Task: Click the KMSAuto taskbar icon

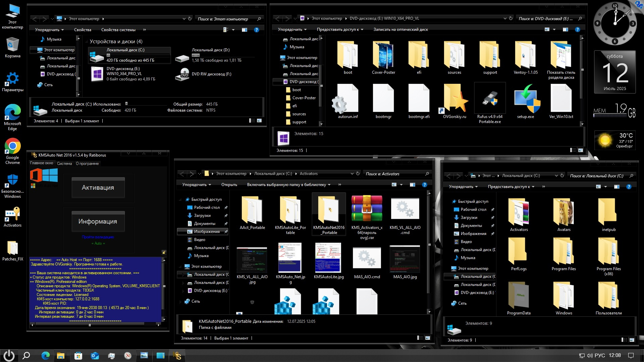Action: pos(177,356)
